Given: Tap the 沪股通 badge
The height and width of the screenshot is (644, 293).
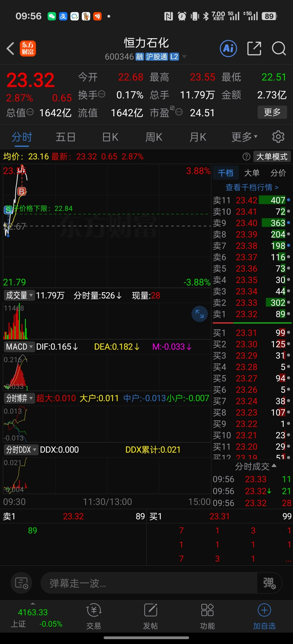Looking at the screenshot, I should (157, 57).
